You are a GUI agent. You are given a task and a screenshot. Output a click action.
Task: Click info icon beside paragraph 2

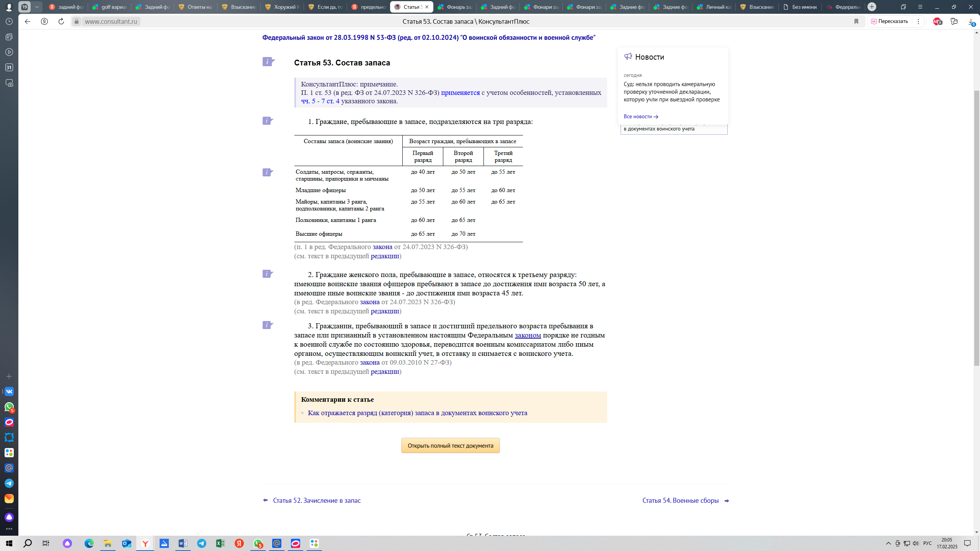pos(268,274)
